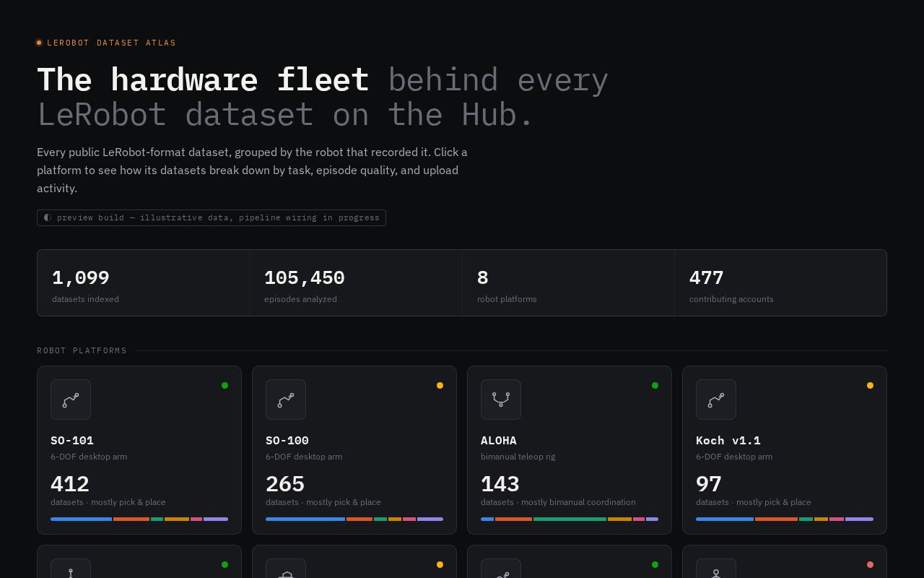924x578 pixels.
Task: Click the ALOHA task breakdown color bar
Action: (x=570, y=519)
